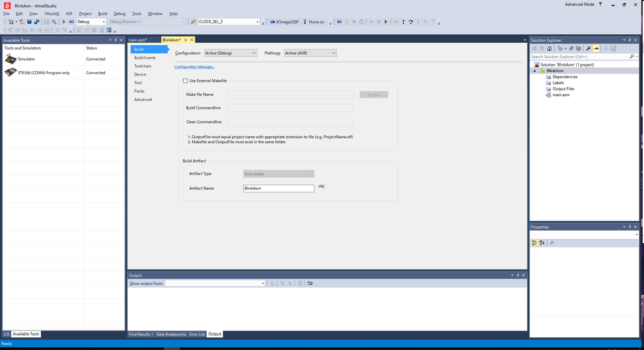The image size is (644, 350).
Task: Click the Properties wrench icon in Solution Explorer
Action: coord(589,48)
